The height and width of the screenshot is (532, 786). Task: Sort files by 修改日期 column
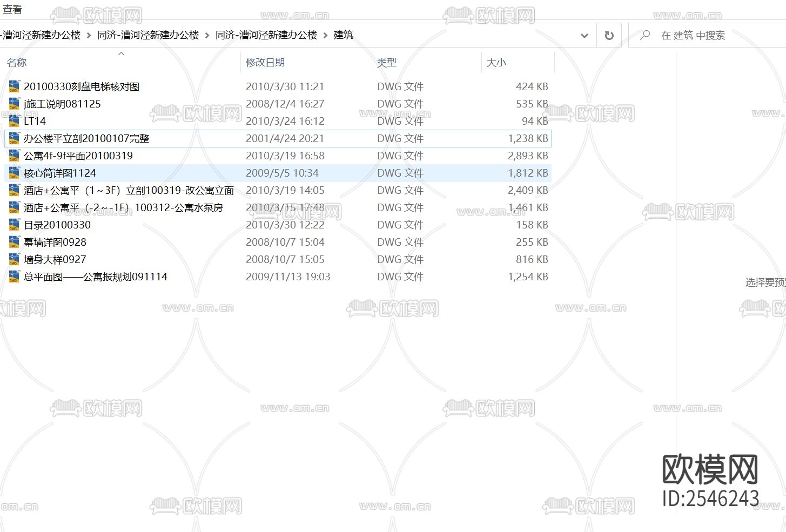[265, 62]
